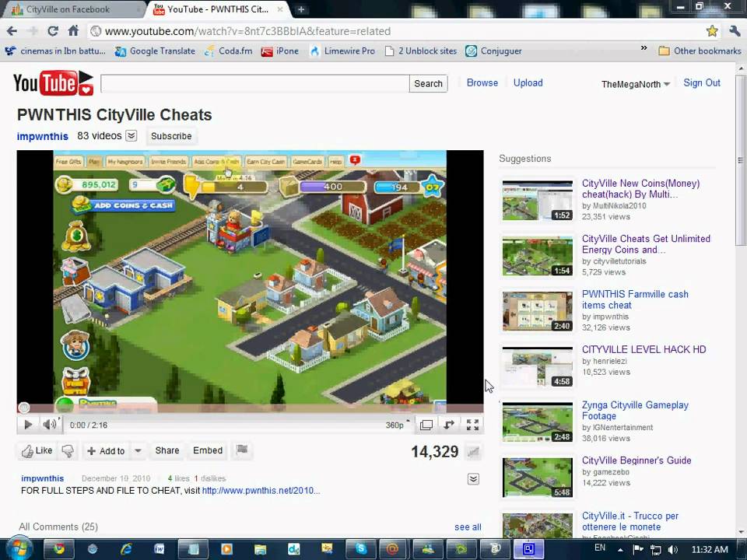Open TheMegaNorth account dropdown
Viewport: 747px width, 560px height.
point(636,84)
